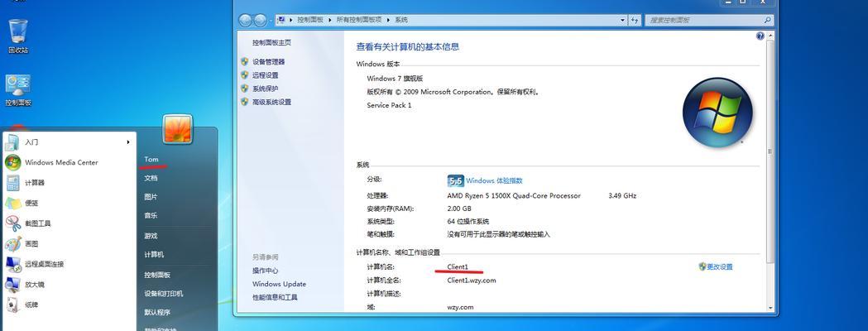Screen dimensions: 868x331
Task: Click the full name Client1.wzy.com
Action: point(472,280)
